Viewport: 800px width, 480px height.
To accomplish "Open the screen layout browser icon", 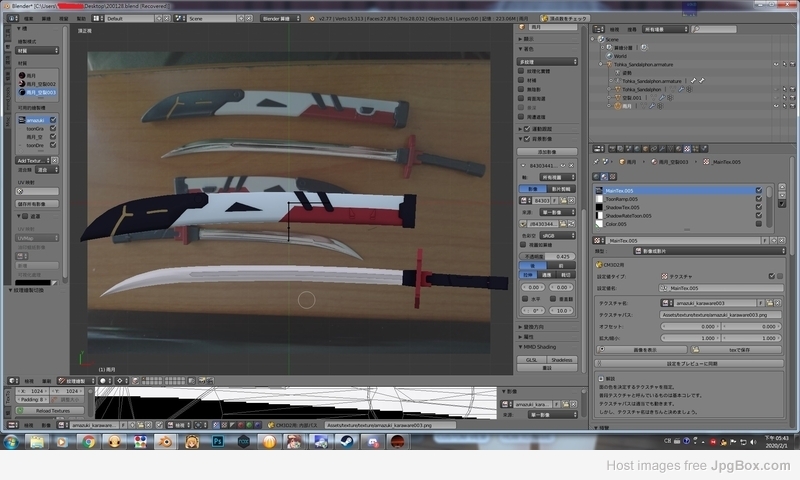I will click(x=98, y=18).
